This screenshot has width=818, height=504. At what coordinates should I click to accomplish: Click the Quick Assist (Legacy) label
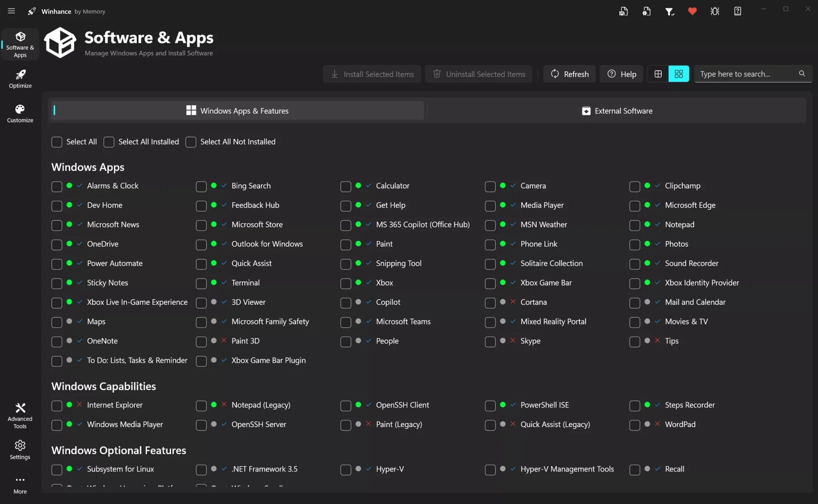coord(555,424)
